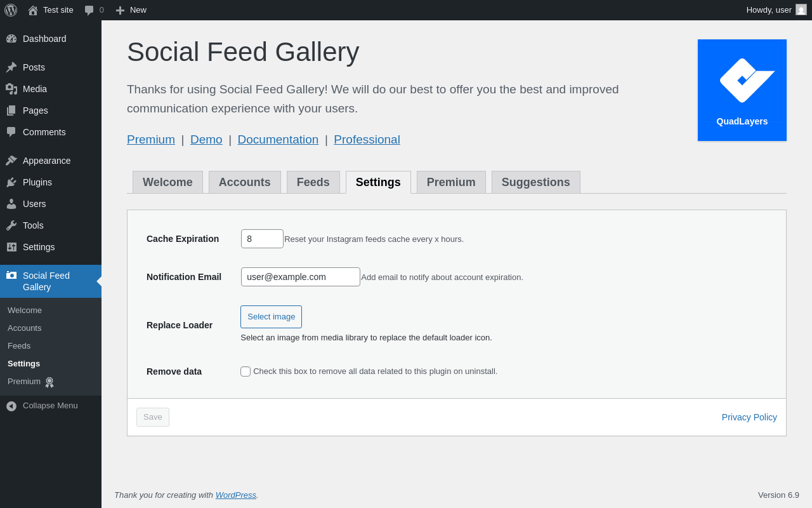
Task: Click the Dashboard gauge icon
Action: 11,39
